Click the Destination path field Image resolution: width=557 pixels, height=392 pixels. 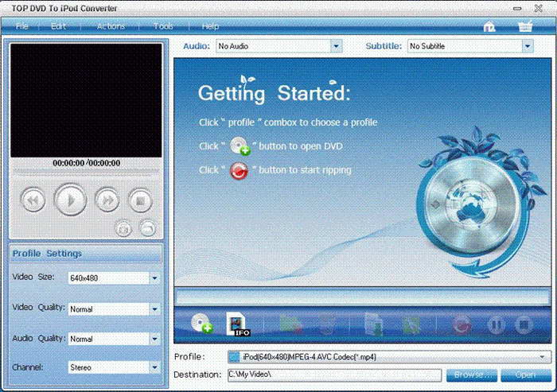(335, 375)
